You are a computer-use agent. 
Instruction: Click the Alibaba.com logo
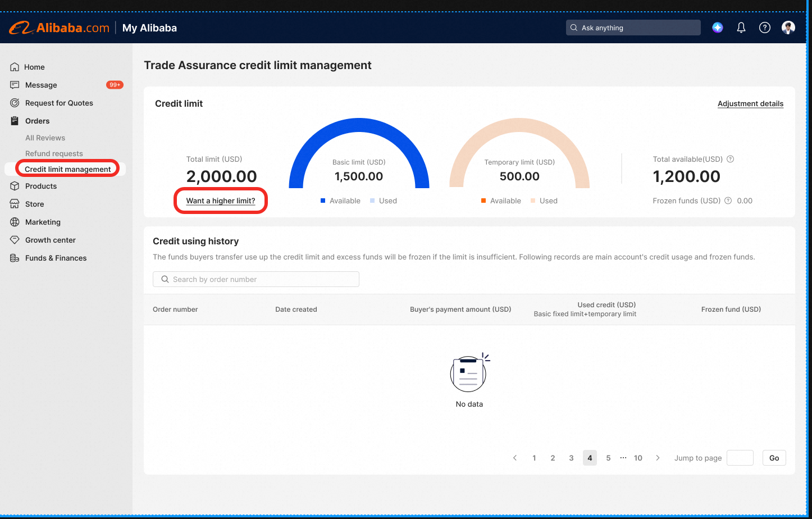pos(59,28)
